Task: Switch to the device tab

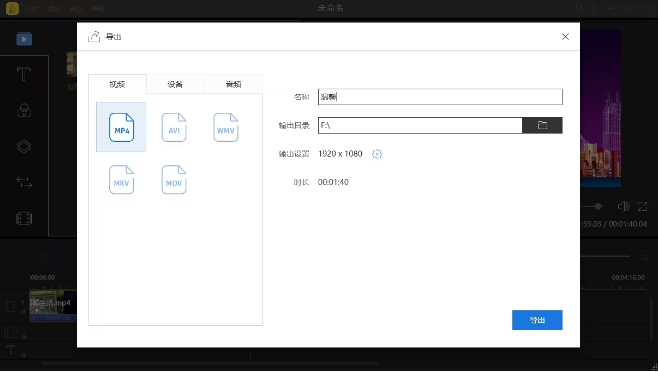Action: tap(175, 84)
